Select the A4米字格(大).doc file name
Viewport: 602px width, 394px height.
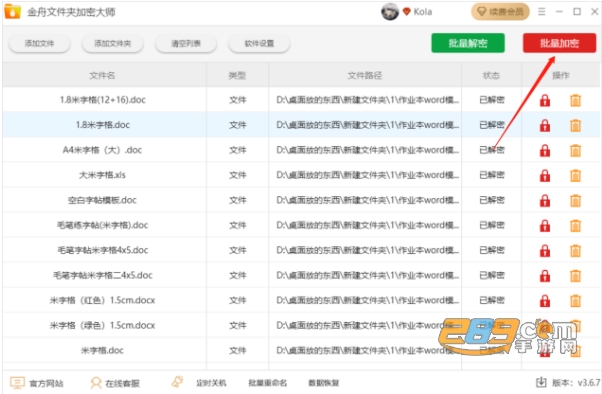pyautogui.click(x=103, y=150)
